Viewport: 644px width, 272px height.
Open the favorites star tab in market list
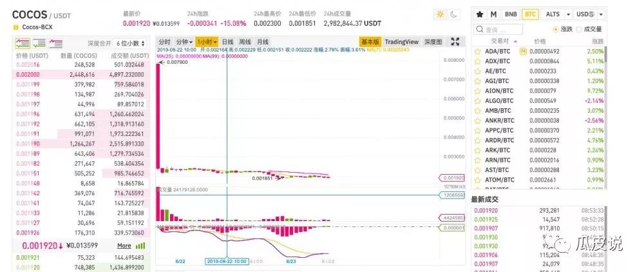click(x=479, y=14)
